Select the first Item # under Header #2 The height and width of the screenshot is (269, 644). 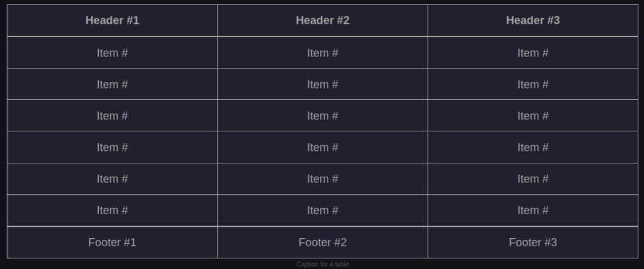click(x=322, y=53)
